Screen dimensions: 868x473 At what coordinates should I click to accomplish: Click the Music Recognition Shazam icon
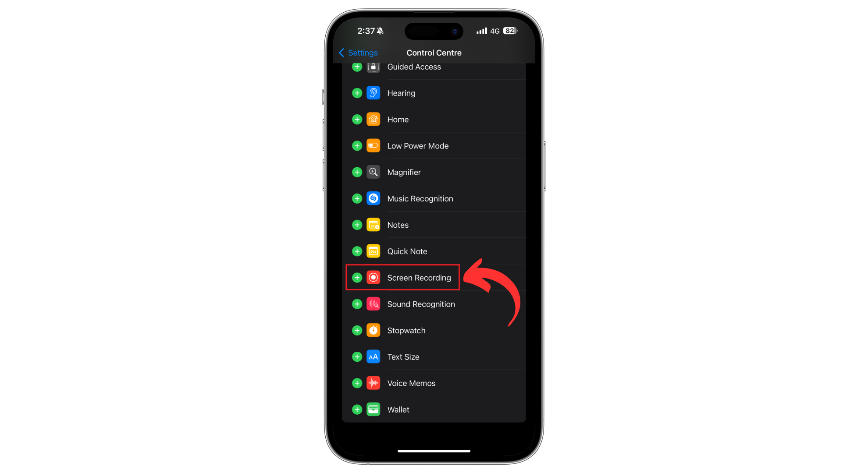(373, 198)
